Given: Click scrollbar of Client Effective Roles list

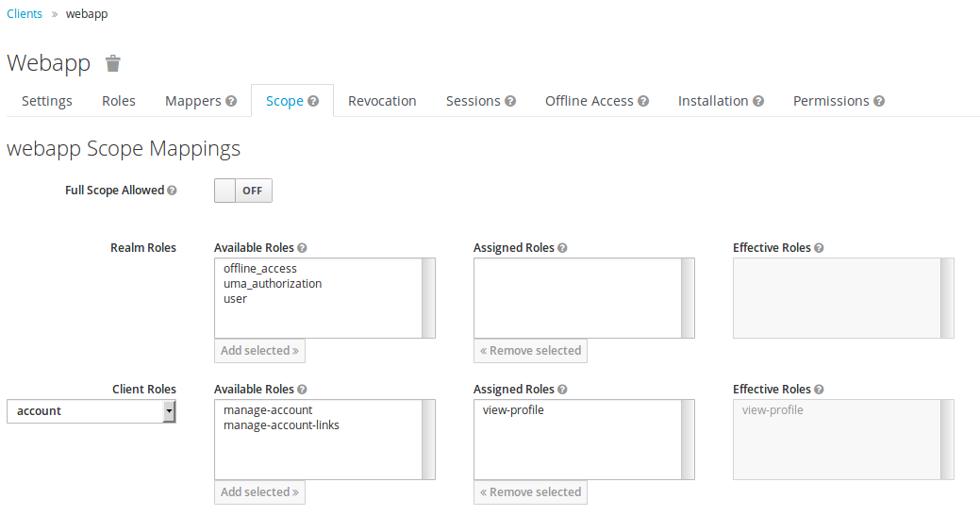Looking at the screenshot, I should pos(947,440).
